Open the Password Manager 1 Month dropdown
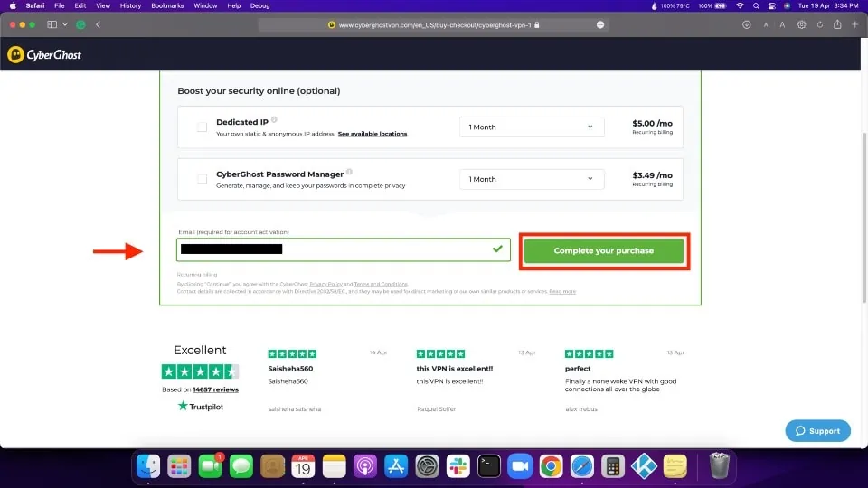The height and width of the screenshot is (488, 868). [532, 179]
